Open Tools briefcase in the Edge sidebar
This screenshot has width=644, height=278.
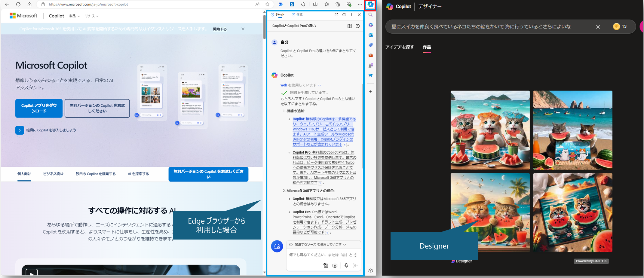[x=371, y=55]
